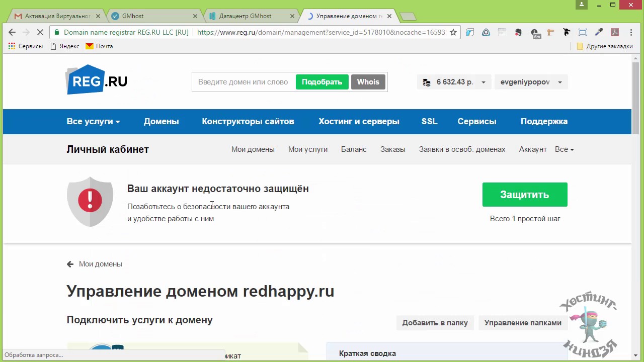This screenshot has height=362, width=644.
Task: Click the Личный кабинет heading
Action: [x=108, y=149]
